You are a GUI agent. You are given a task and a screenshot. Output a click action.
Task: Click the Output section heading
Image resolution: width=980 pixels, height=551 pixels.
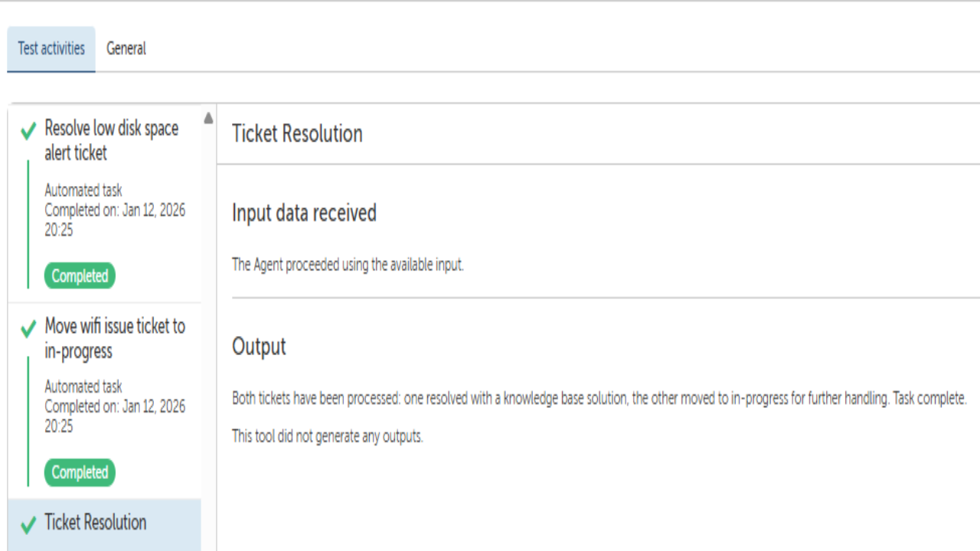coord(259,347)
